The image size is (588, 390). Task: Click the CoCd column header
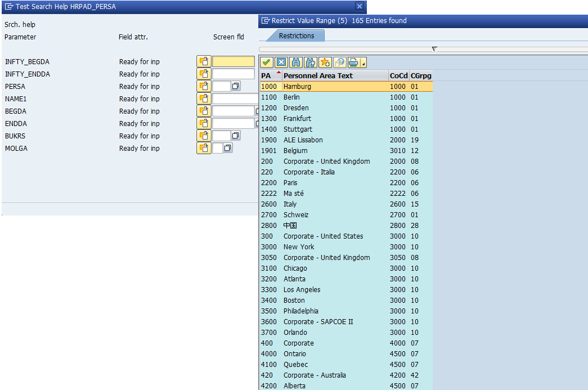tap(398, 76)
